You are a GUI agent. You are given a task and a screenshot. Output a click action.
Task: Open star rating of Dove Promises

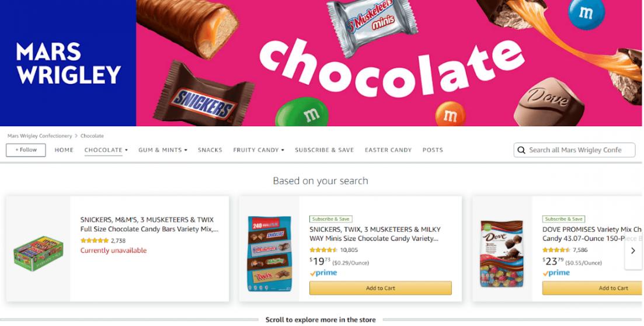[x=556, y=250]
